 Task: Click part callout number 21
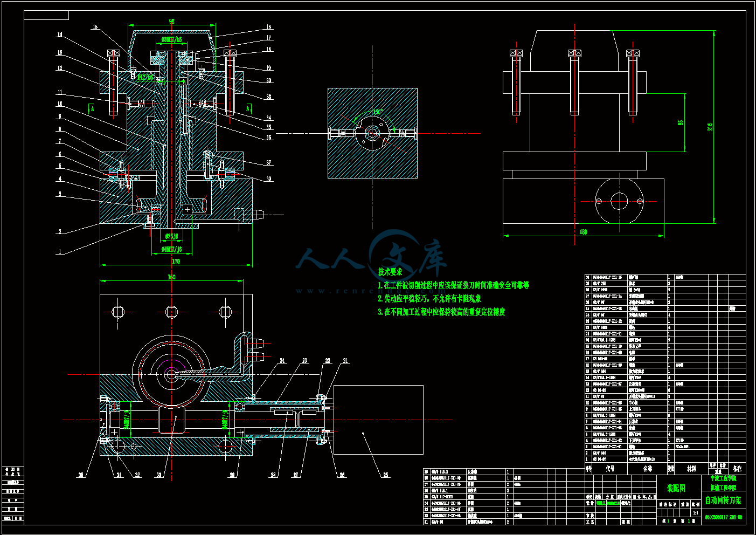point(345,361)
